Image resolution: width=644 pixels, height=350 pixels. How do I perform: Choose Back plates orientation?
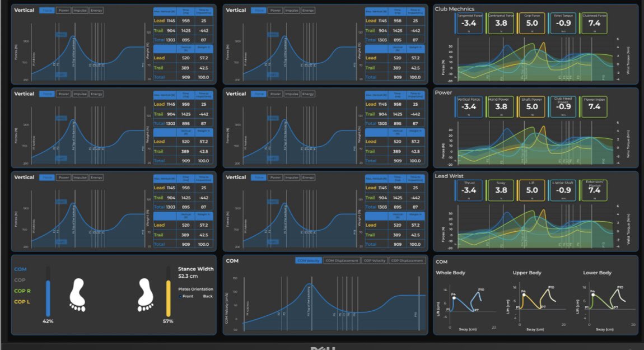coord(207,296)
